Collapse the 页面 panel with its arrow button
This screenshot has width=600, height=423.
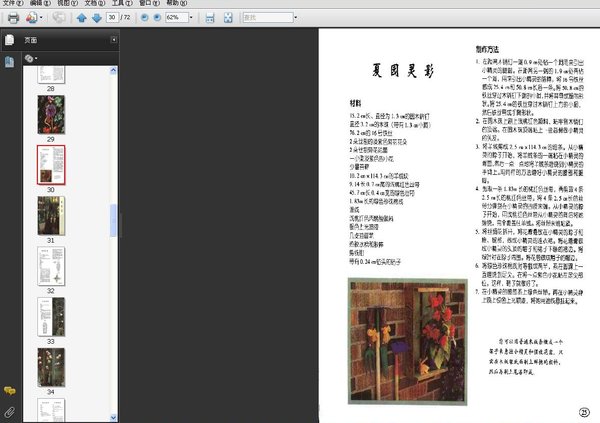click(114, 39)
